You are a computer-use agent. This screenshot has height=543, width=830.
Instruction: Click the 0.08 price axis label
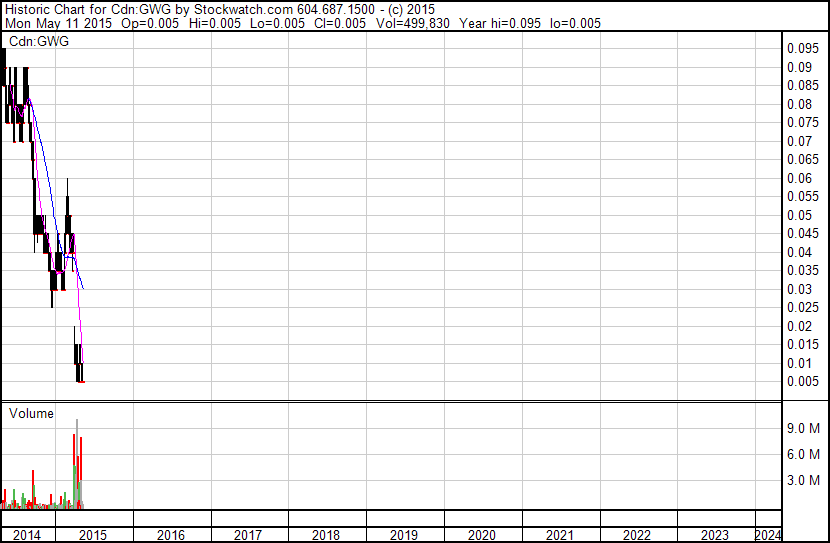[x=799, y=104]
